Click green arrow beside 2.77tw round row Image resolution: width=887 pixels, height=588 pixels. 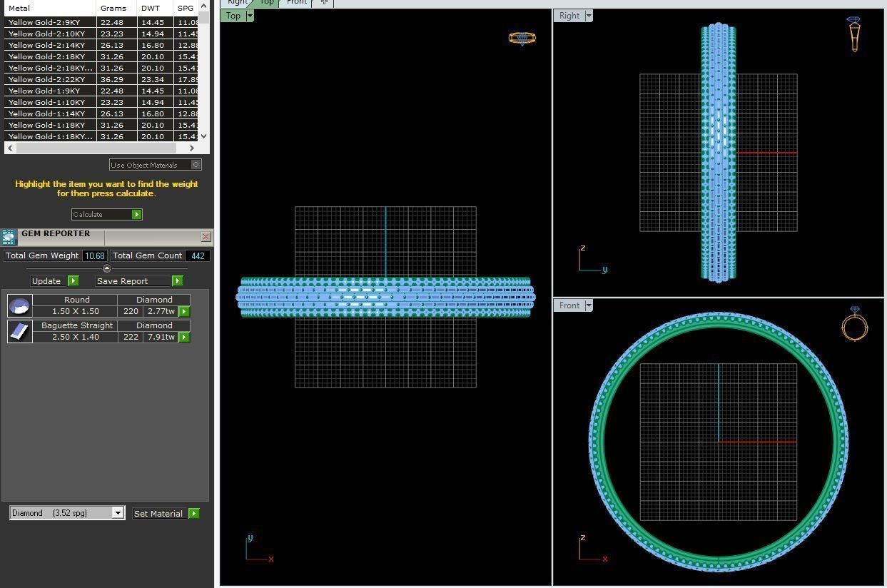[184, 312]
